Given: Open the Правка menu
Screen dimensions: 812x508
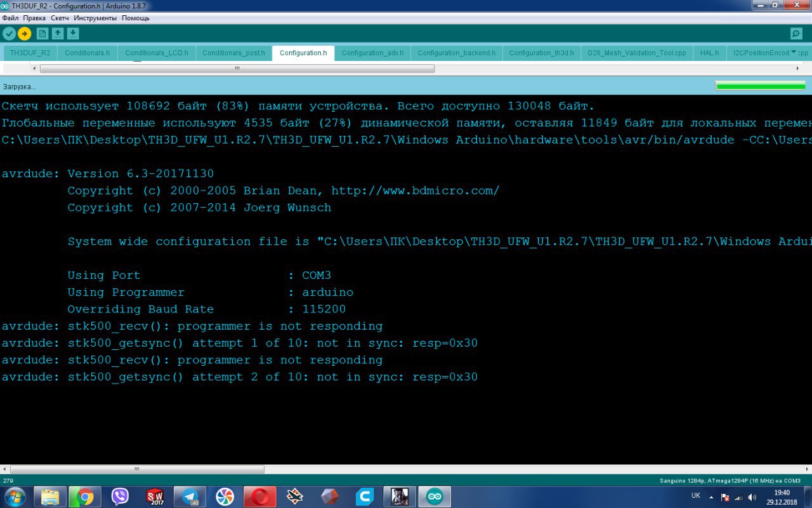Looking at the screenshot, I should pos(34,18).
